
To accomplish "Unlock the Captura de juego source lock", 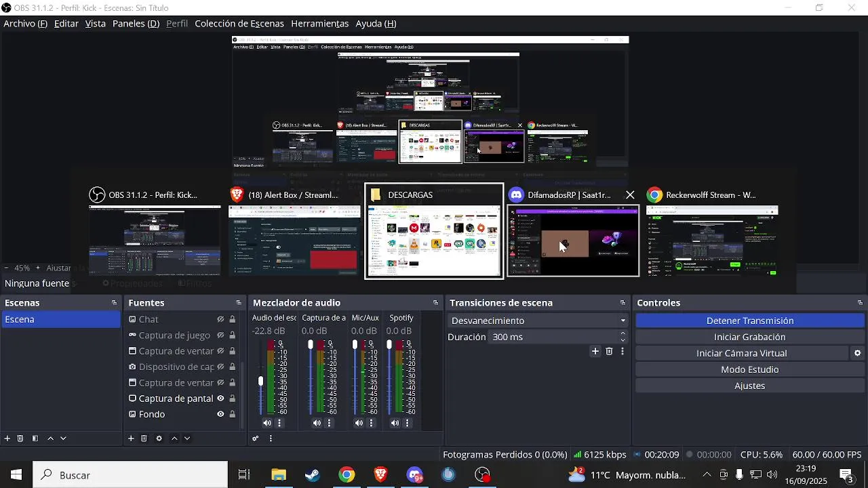I will point(232,335).
